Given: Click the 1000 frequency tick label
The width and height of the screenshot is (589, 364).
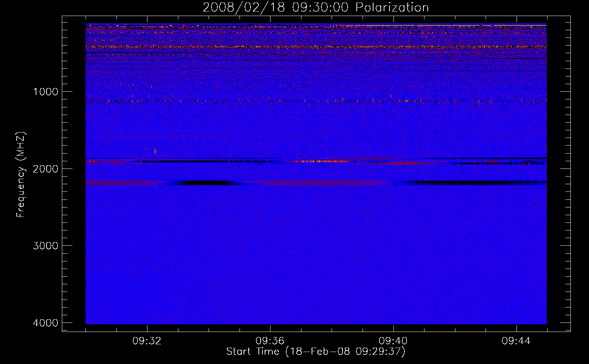Looking at the screenshot, I should (x=46, y=91).
